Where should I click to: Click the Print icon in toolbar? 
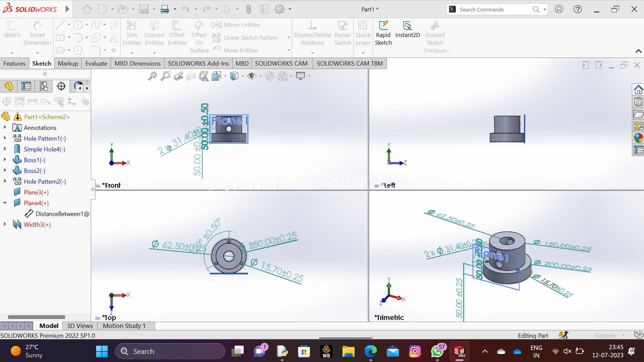(165, 9)
